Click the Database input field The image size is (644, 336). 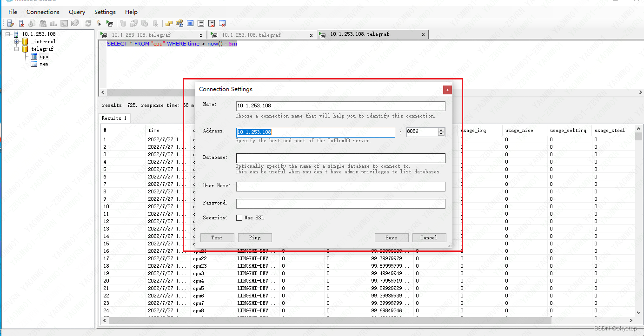click(341, 158)
